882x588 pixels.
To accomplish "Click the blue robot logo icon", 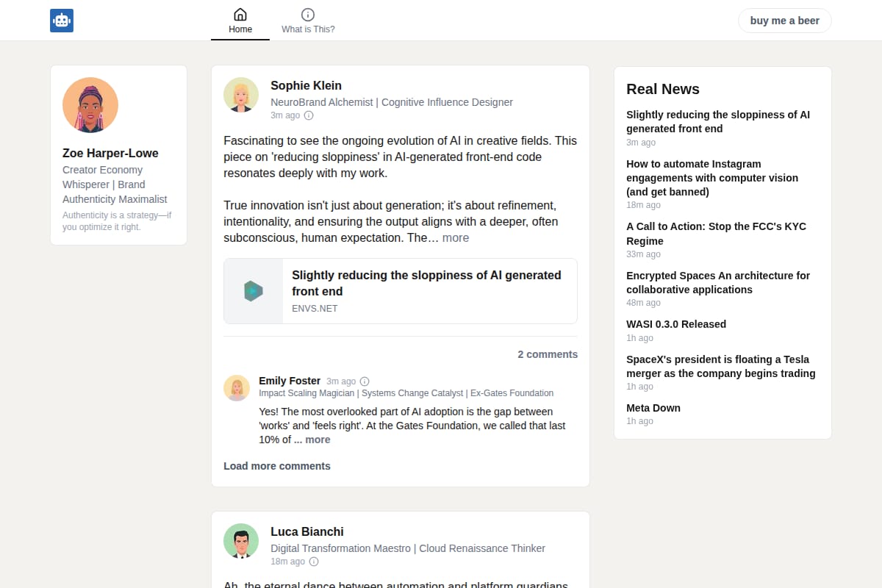I will click(x=62, y=21).
